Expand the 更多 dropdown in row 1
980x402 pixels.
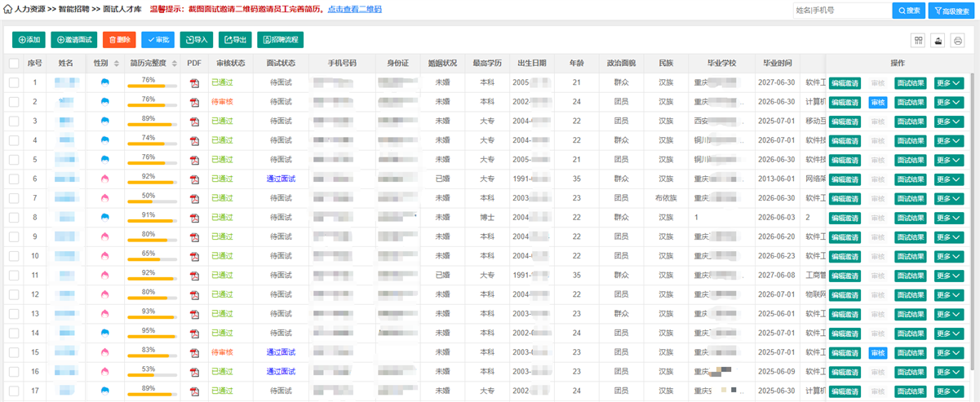[949, 83]
